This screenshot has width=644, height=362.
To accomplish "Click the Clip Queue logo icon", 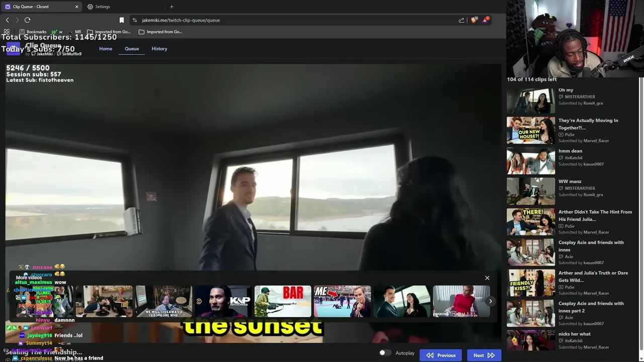I will [x=13, y=49].
